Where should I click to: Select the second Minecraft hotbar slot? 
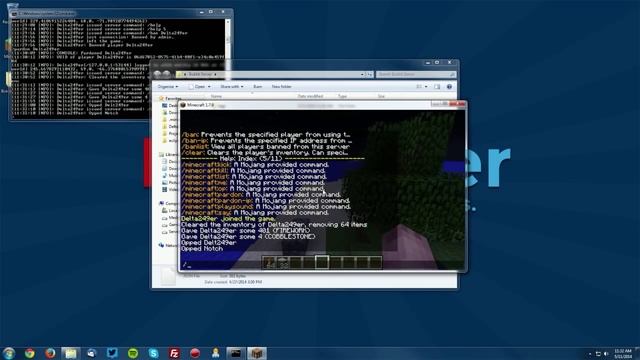point(282,262)
